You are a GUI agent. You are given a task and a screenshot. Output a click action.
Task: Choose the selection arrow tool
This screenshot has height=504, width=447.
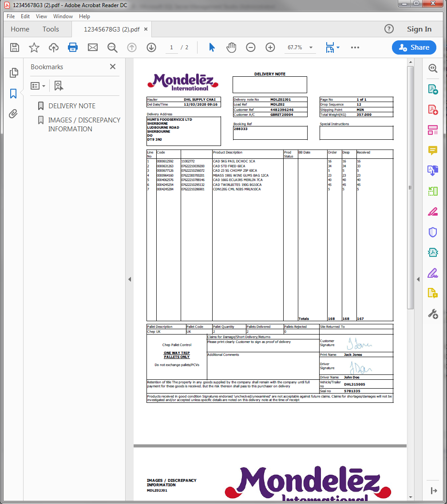point(212,47)
